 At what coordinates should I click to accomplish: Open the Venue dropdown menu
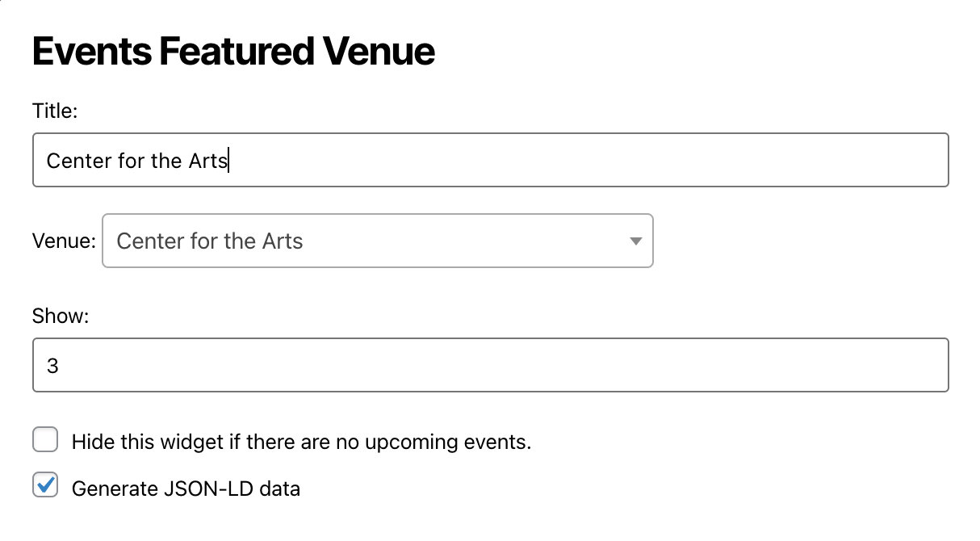pos(377,241)
